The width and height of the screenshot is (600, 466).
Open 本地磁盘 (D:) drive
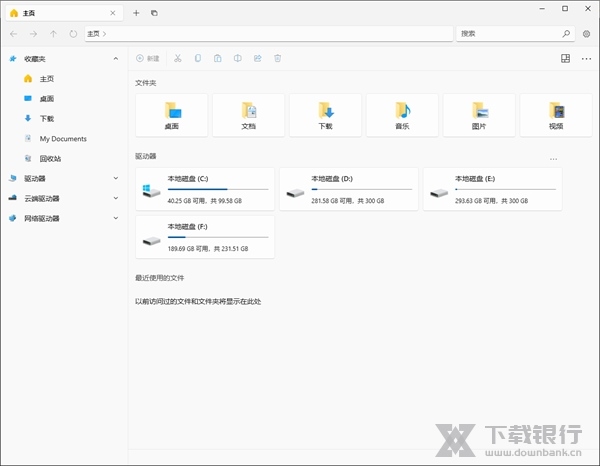pyautogui.click(x=349, y=189)
